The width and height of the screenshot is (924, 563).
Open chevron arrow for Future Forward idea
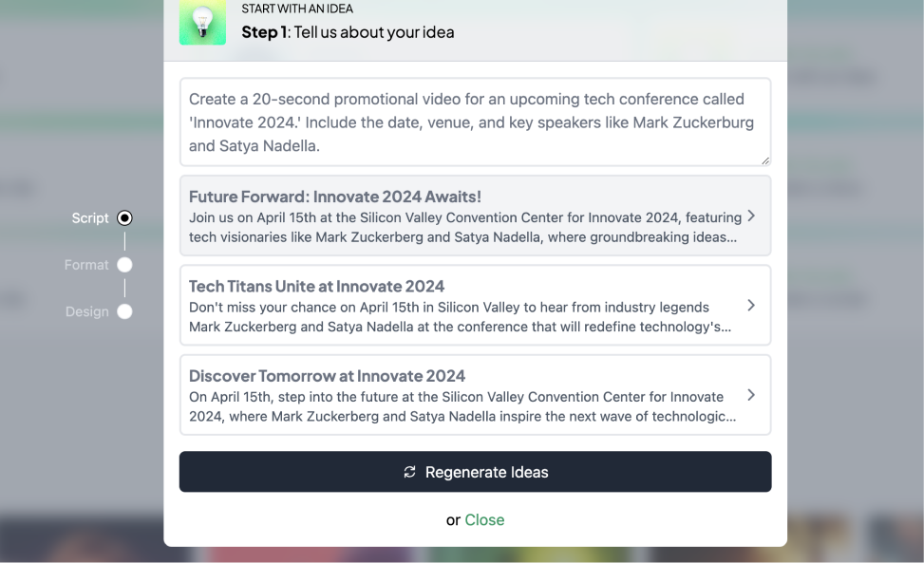751,216
